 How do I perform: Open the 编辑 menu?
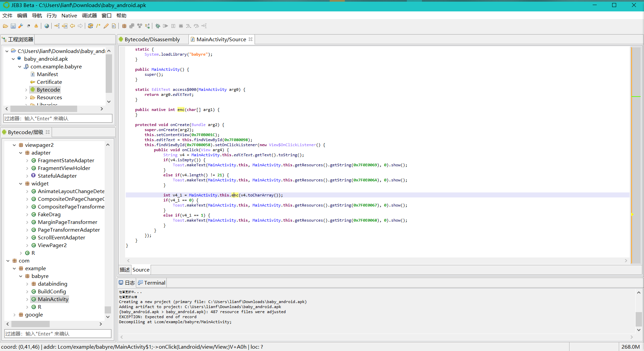coord(22,16)
